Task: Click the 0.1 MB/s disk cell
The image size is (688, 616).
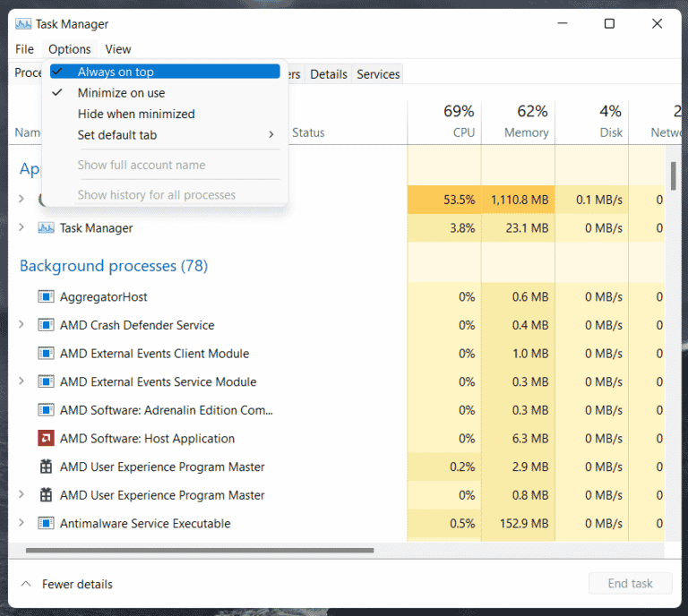Action: [592, 200]
